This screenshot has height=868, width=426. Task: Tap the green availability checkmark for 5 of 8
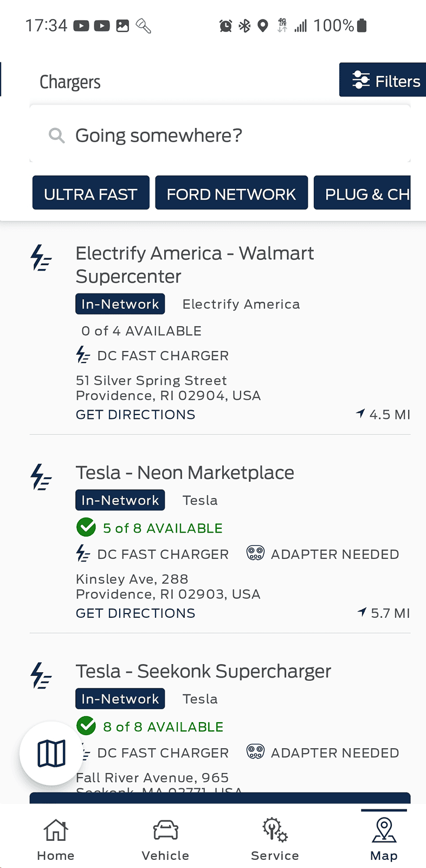coord(86,527)
